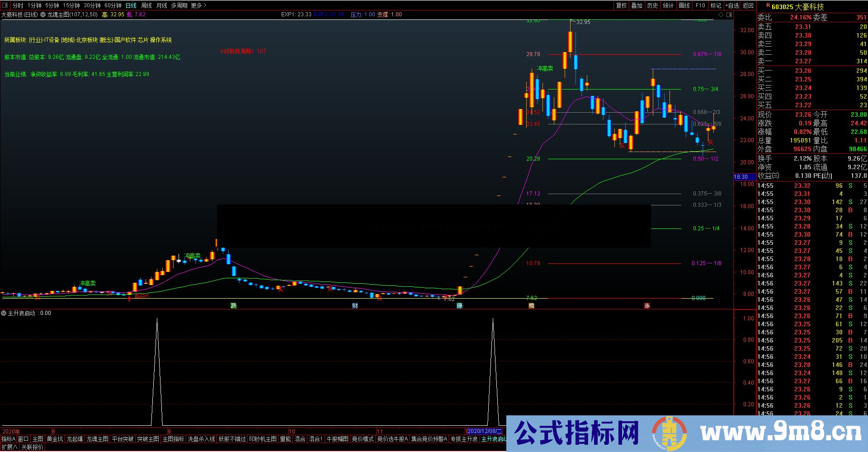
Task: Click the 返回 back button
Action: 747,5
